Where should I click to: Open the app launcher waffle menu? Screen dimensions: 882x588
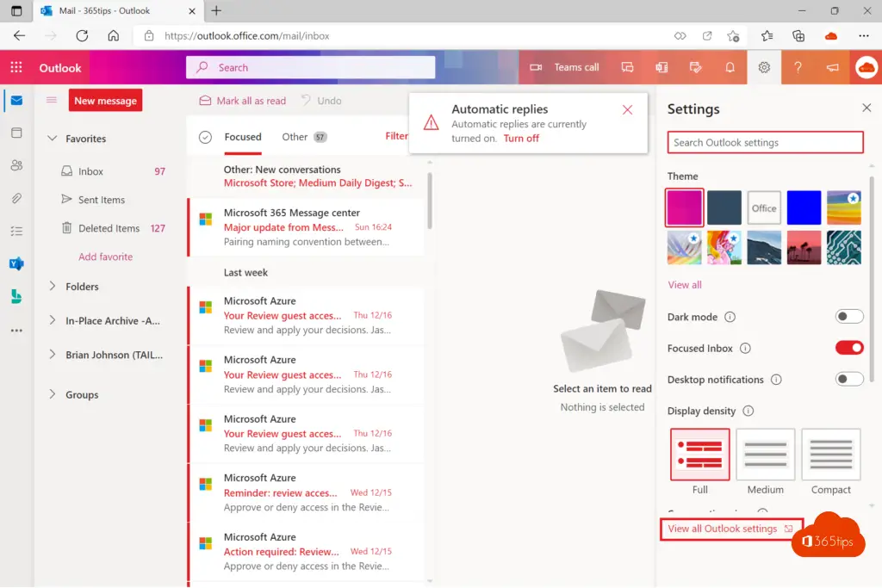click(16, 67)
